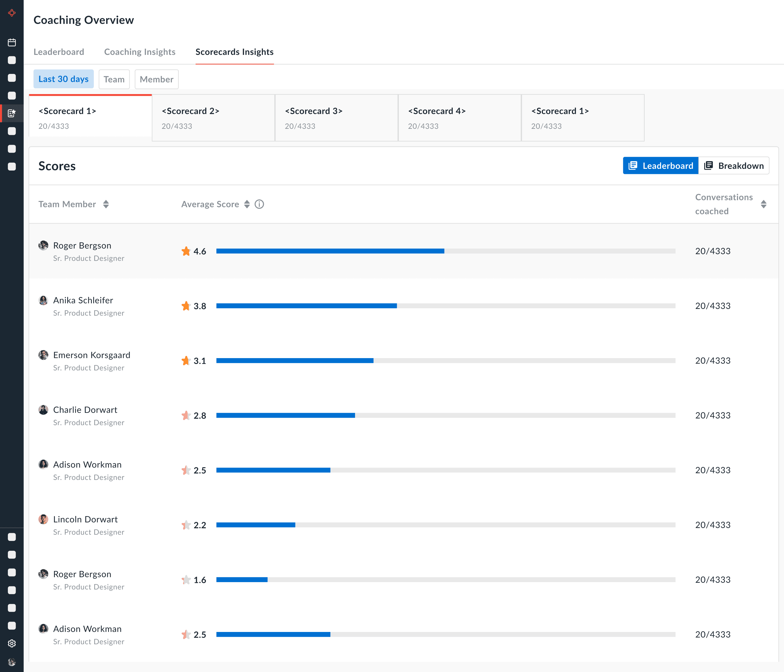Open the settings gear in sidebar
This screenshot has height=672, width=784.
(x=12, y=643)
